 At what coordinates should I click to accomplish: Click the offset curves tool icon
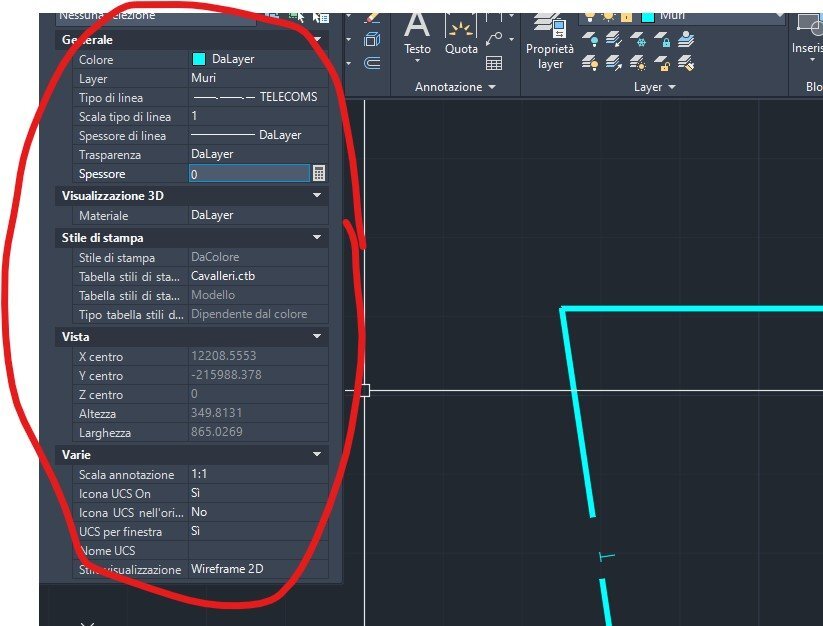coord(372,63)
